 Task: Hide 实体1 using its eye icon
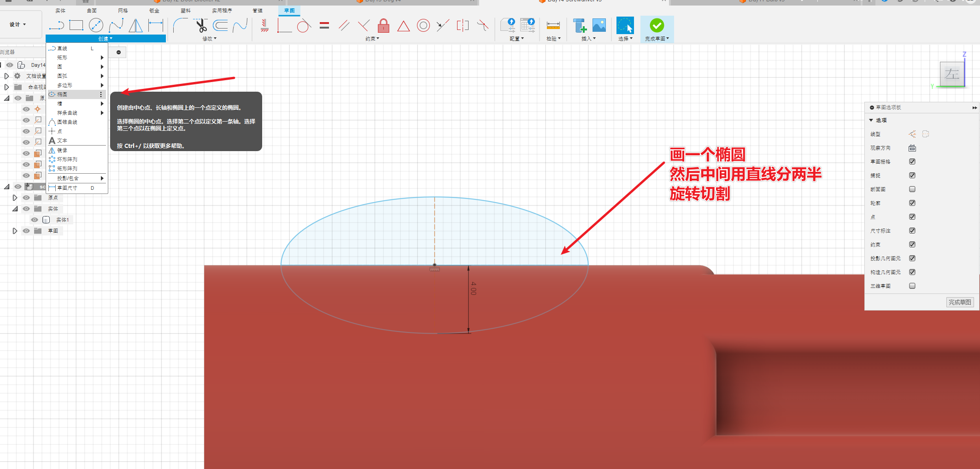pyautogui.click(x=35, y=220)
